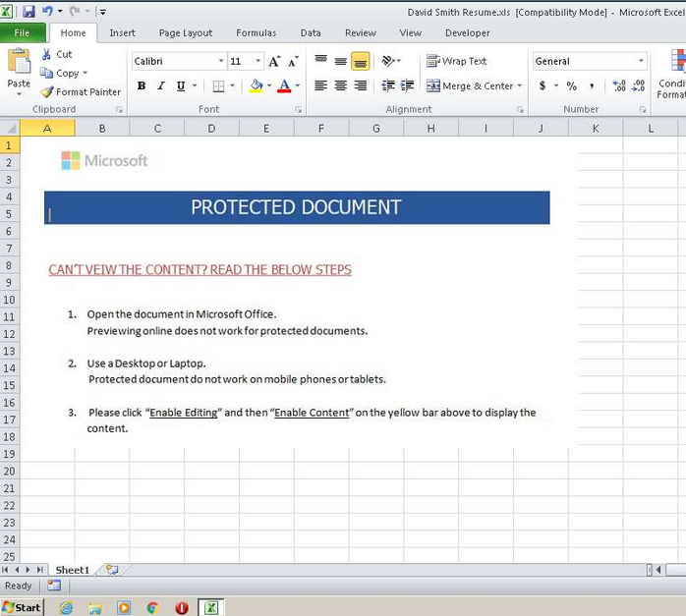Apply red font color button
This screenshot has height=616, width=686.
[284, 85]
